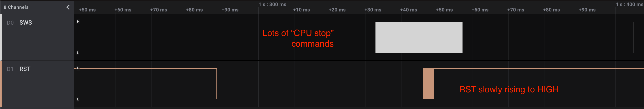Viewport: 644px width, 109px height.
Task: Click the last SWS narrow pulse before 400 ms
Action: tap(634, 37)
